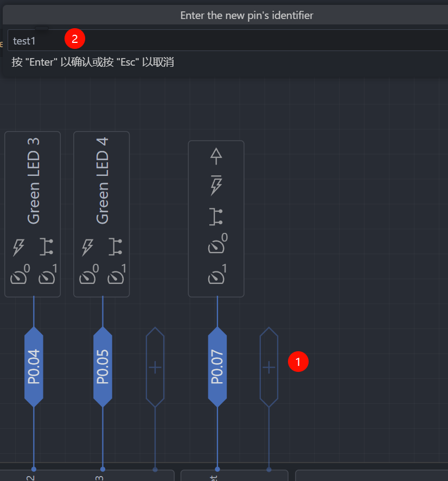Select the P0.07 pin marker
Screen dimensions: 448x481
pos(217,367)
